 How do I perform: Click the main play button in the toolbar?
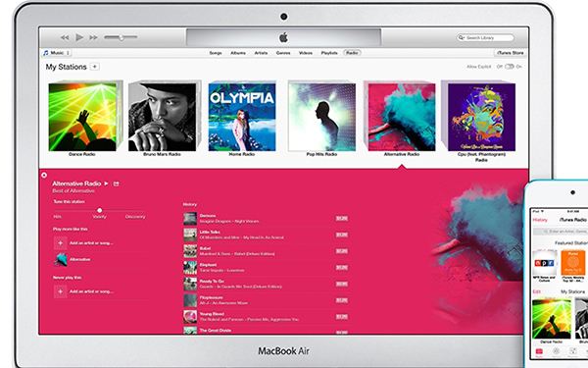[x=79, y=37]
